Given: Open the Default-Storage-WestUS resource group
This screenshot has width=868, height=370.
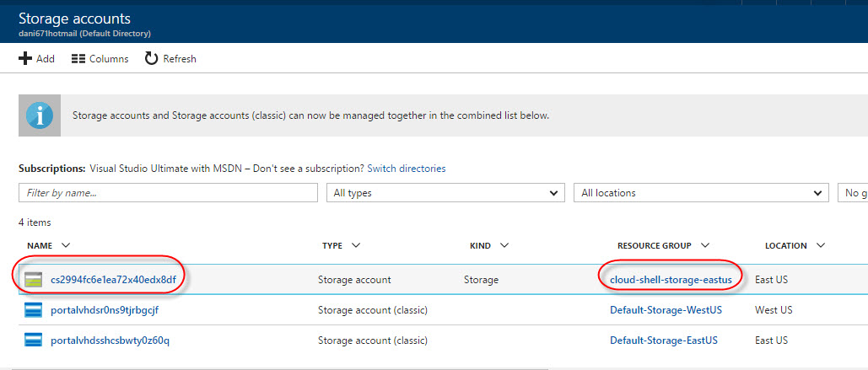Looking at the screenshot, I should click(664, 309).
